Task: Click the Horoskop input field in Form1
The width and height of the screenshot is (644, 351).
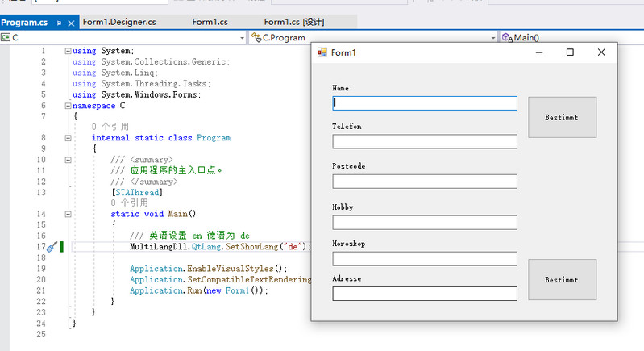Action: tap(425, 259)
